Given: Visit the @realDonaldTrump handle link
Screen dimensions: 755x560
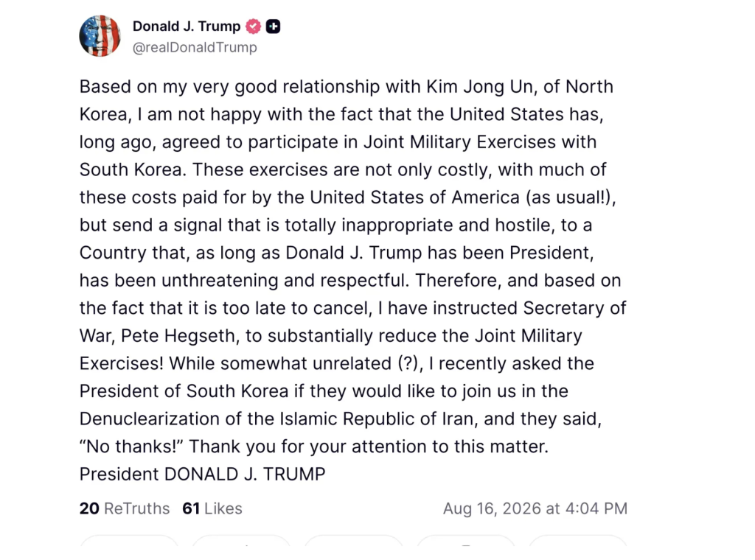Looking at the screenshot, I should [x=195, y=48].
